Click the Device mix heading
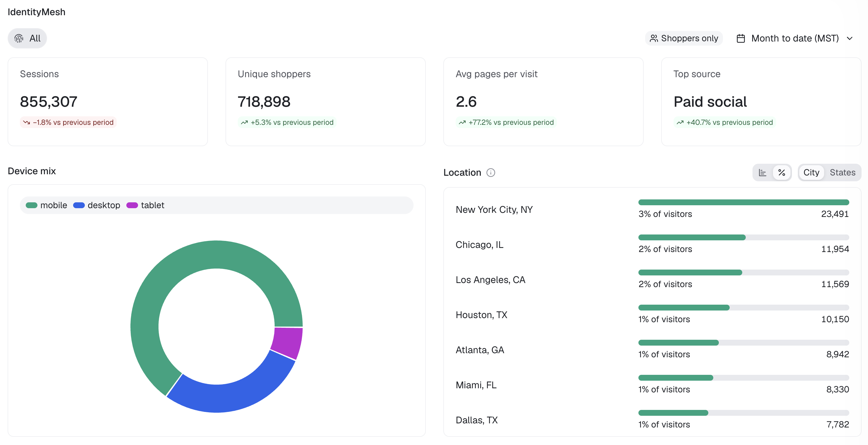 (32, 171)
